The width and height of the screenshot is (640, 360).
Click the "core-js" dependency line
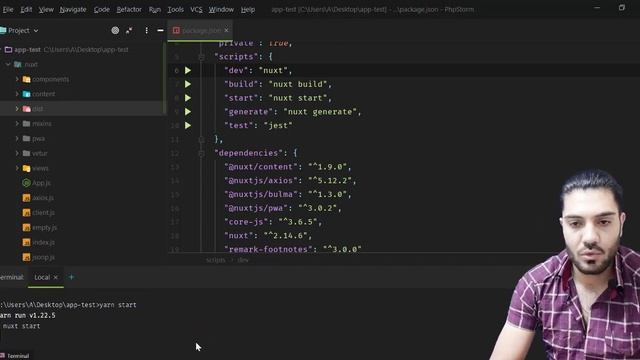(273, 222)
